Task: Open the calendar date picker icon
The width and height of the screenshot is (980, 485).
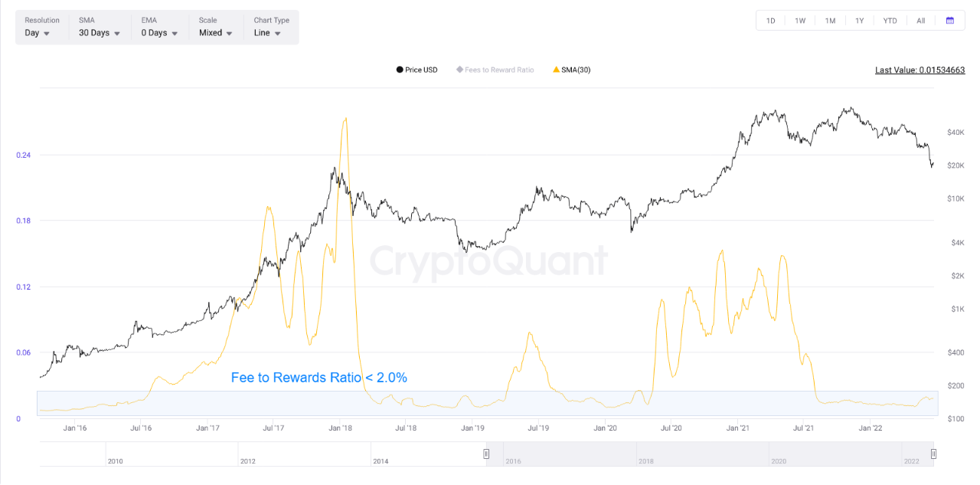Action: pos(950,21)
